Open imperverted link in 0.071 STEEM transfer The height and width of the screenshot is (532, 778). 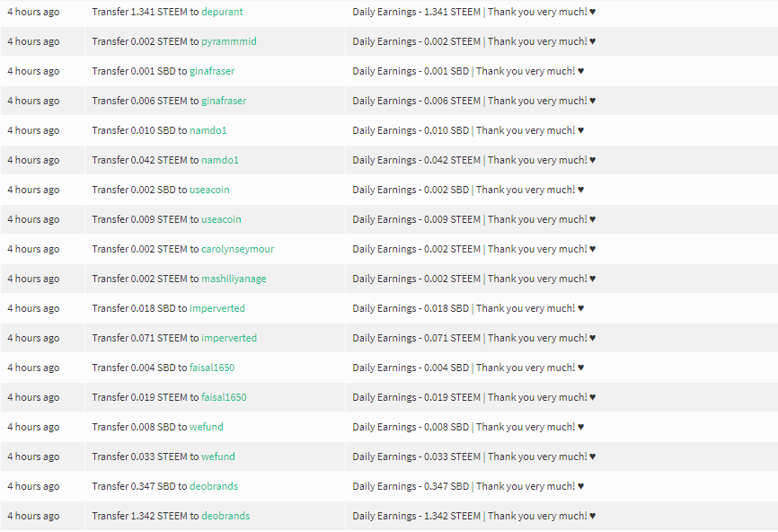229,338
